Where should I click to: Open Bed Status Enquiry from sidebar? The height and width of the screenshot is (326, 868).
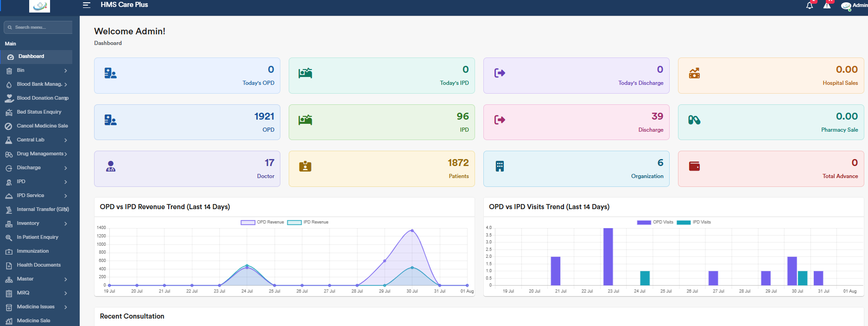[x=36, y=112]
